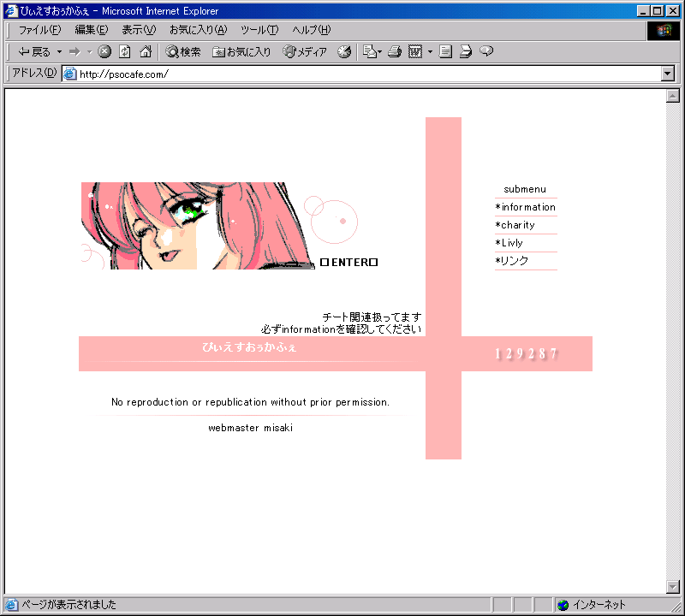Image resolution: width=685 pixels, height=616 pixels.
Task: Open the File (ファイル) menu
Action: point(39,30)
